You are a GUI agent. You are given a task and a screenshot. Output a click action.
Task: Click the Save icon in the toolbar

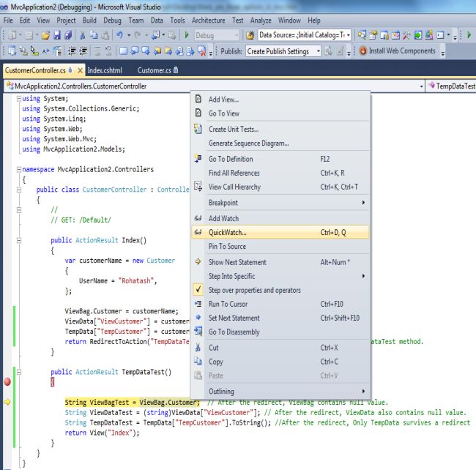click(x=57, y=35)
